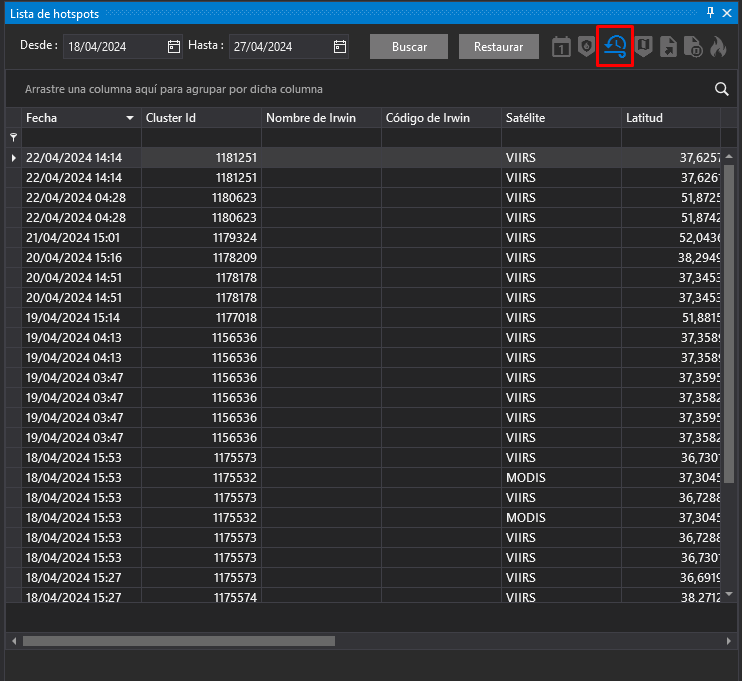
Task: Click the calendar day icon in toolbar
Action: click(x=561, y=47)
